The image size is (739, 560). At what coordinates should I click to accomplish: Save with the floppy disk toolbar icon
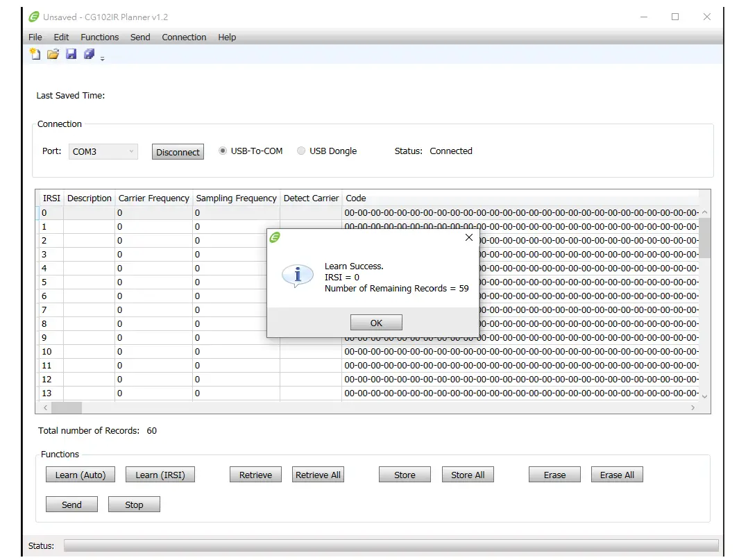click(71, 54)
